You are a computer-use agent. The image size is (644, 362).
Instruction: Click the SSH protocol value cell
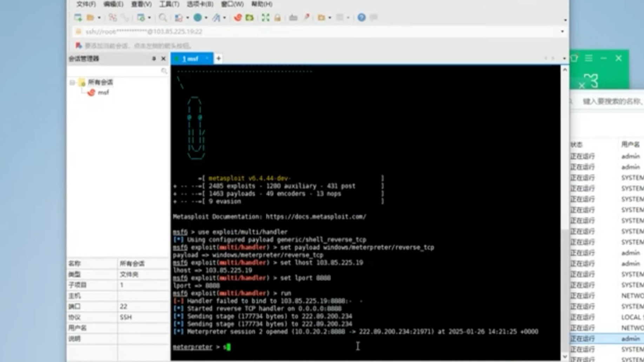tap(143, 317)
